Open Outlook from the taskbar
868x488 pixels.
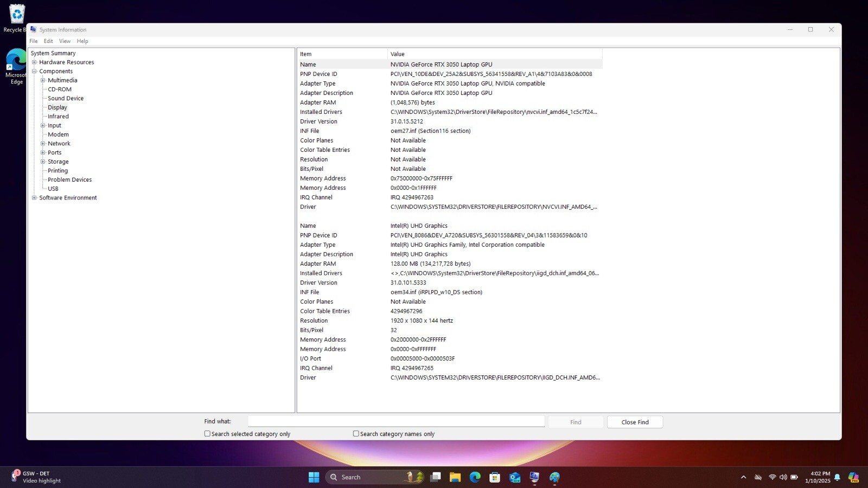click(x=515, y=477)
